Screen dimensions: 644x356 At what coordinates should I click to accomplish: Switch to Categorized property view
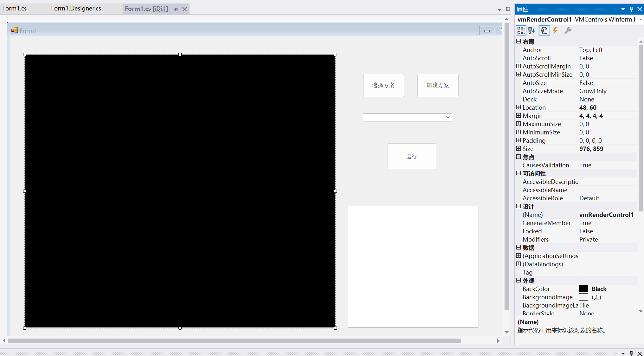[521, 30]
